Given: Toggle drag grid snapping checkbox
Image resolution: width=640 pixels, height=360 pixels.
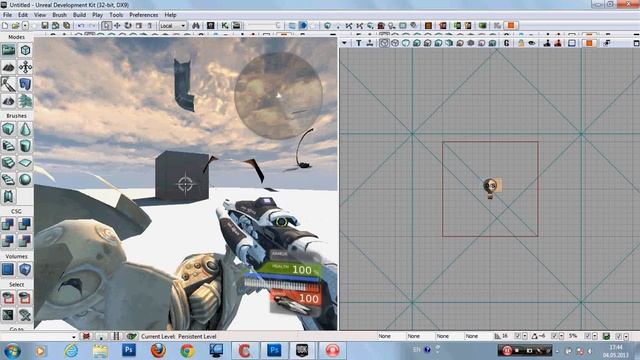Looking at the screenshot, I should point(518,336).
